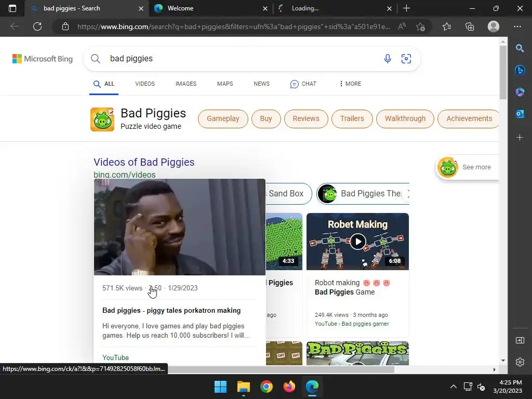Activate the Read aloud icon in address bar
The image size is (532, 399).
(402, 26)
